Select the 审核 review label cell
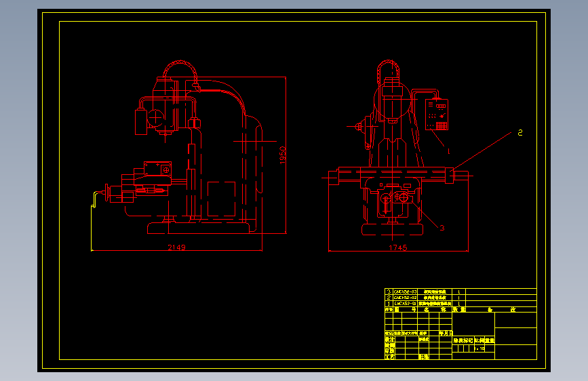This screenshot has height=381, width=588. coord(389,351)
